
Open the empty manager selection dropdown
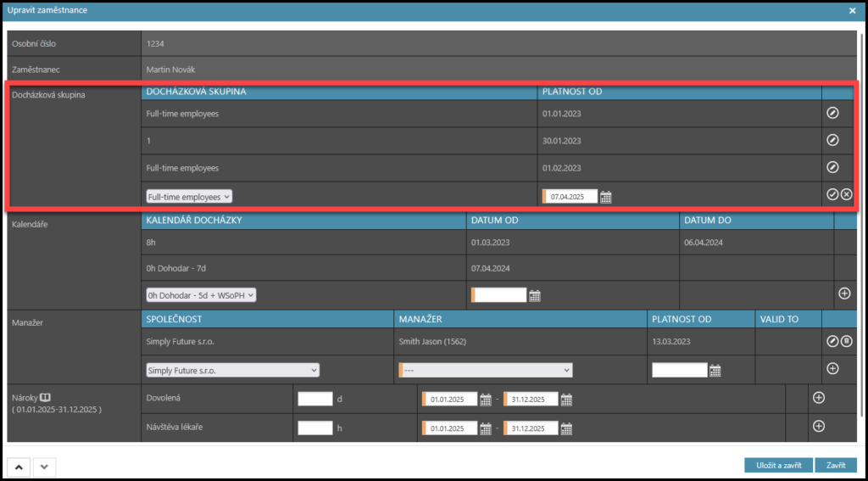tap(485, 371)
